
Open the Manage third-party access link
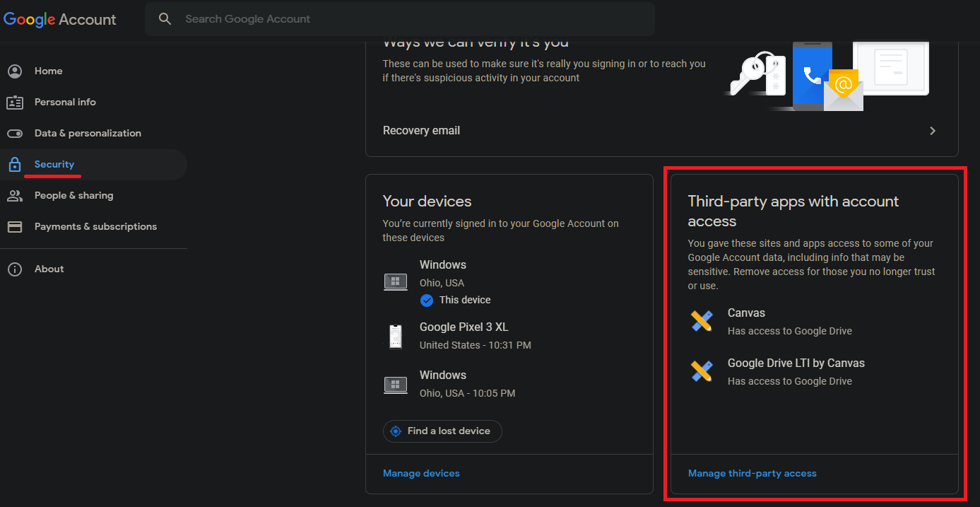752,474
